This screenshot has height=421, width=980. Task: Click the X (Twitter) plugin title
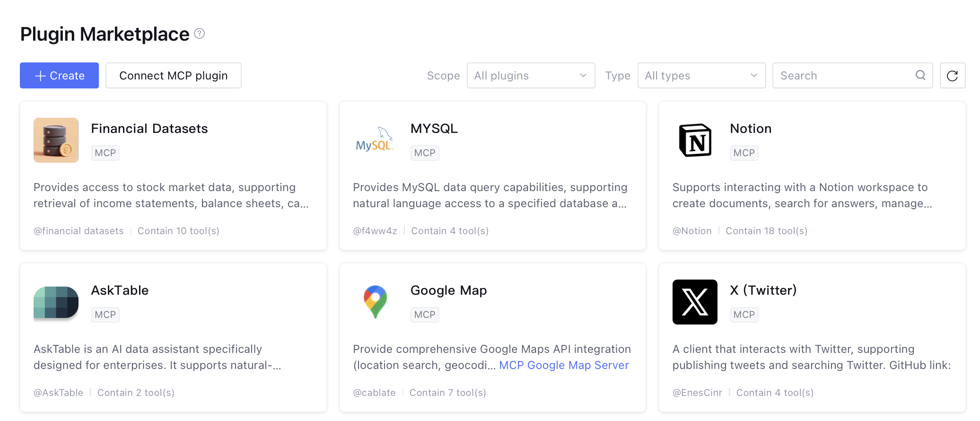pyautogui.click(x=763, y=290)
